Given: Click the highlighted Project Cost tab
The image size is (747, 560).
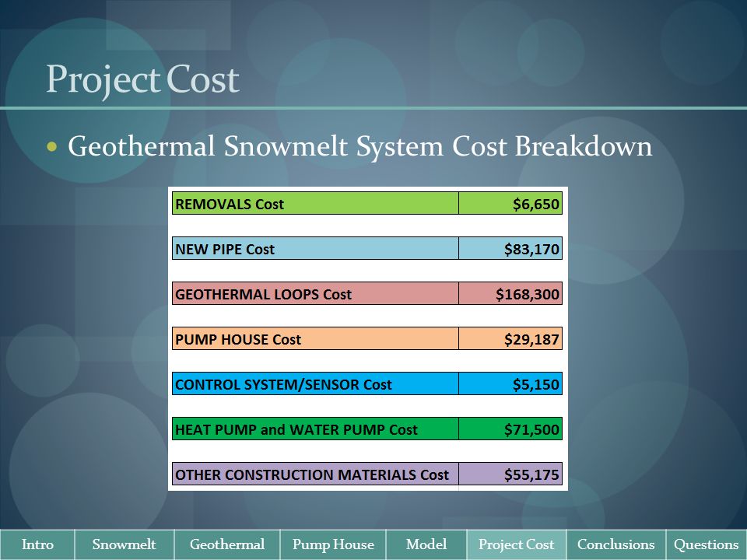Looking at the screenshot, I should coord(517,544).
